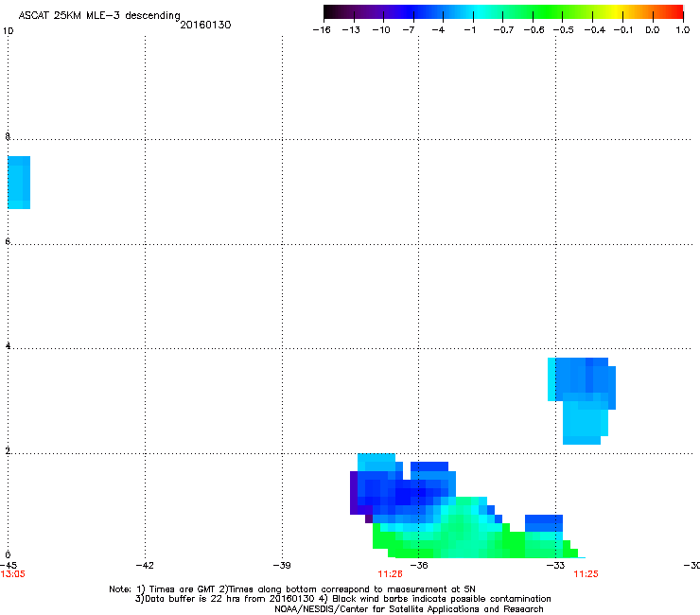Viewport: 700px width, 615px height.
Task: Click the longitude axis label '-39'
Action: click(282, 566)
